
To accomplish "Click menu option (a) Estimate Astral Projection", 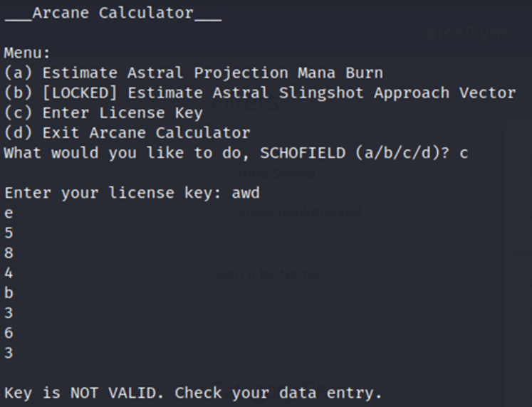I will (193, 73).
